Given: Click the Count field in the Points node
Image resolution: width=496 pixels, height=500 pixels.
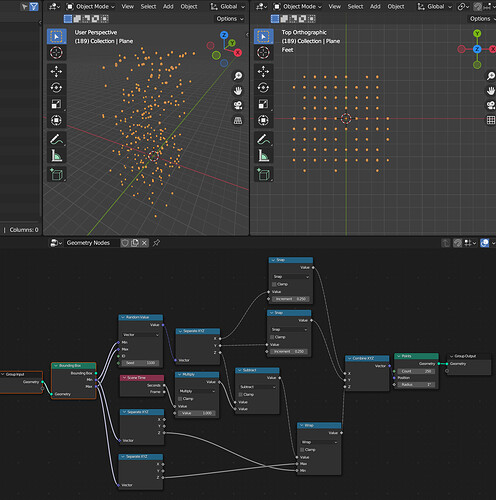Looking at the screenshot, I should 416,371.
